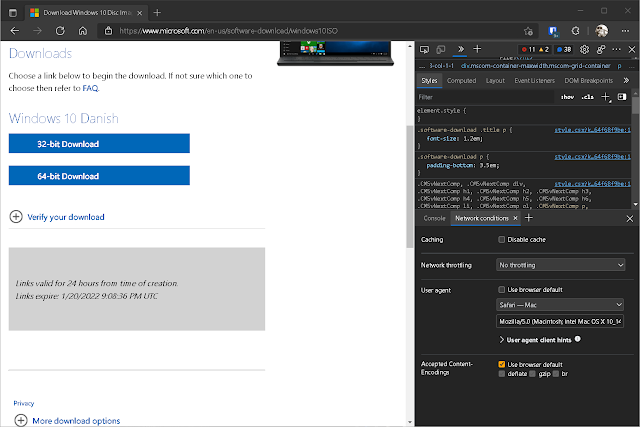The width and height of the screenshot is (640, 427).
Task: Add page to favorites star icon
Action: pos(529,31)
